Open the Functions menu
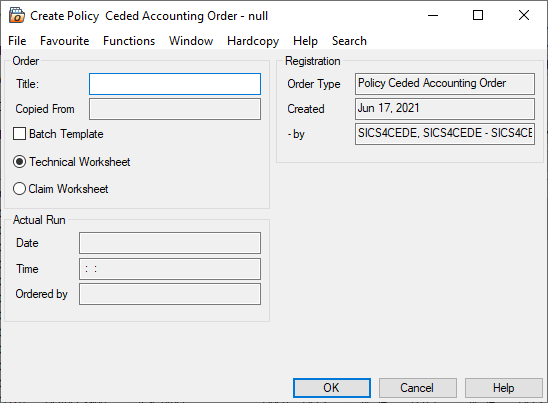 [129, 41]
